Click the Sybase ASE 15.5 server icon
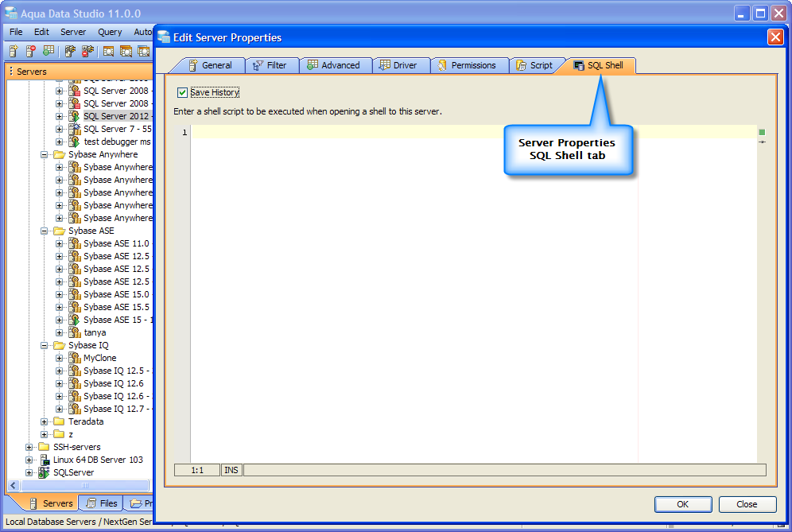 75,307
